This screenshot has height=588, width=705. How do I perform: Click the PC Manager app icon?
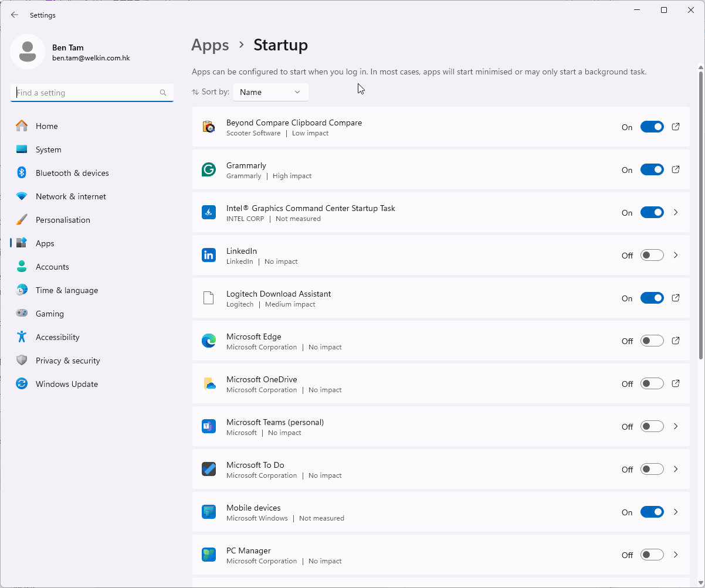[x=209, y=555]
